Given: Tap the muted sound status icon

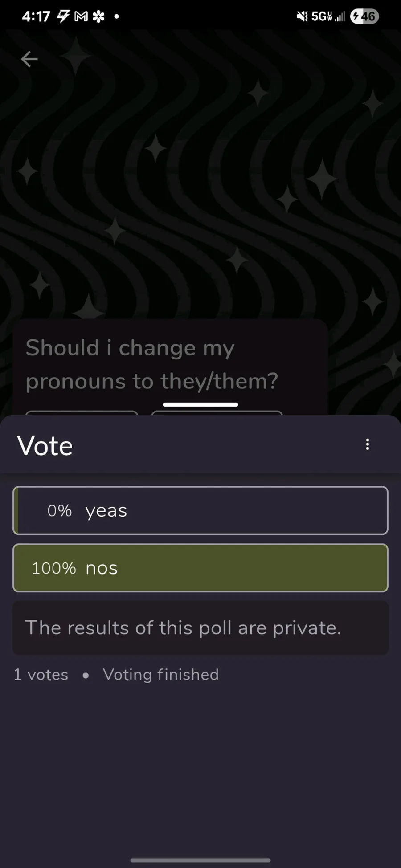Looking at the screenshot, I should click(302, 17).
